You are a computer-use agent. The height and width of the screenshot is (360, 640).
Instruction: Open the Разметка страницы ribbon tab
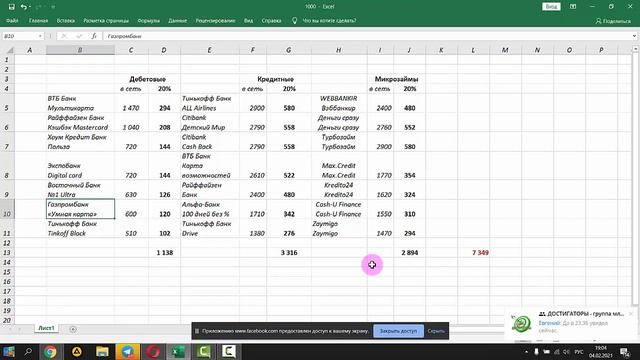(106, 20)
